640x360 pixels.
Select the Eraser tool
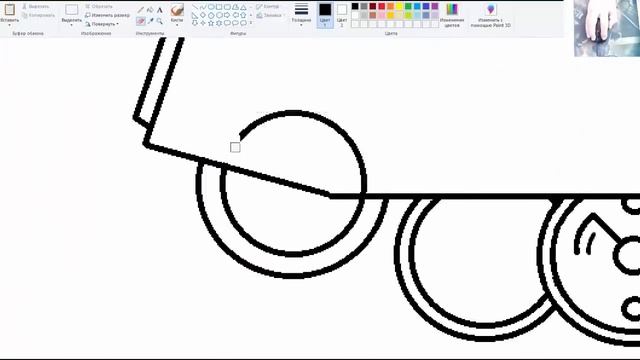(140, 20)
